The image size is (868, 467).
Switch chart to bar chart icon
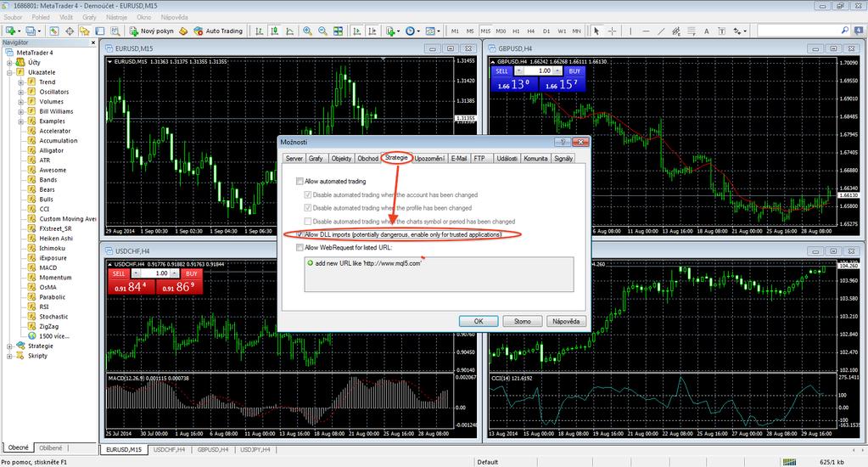259,31
